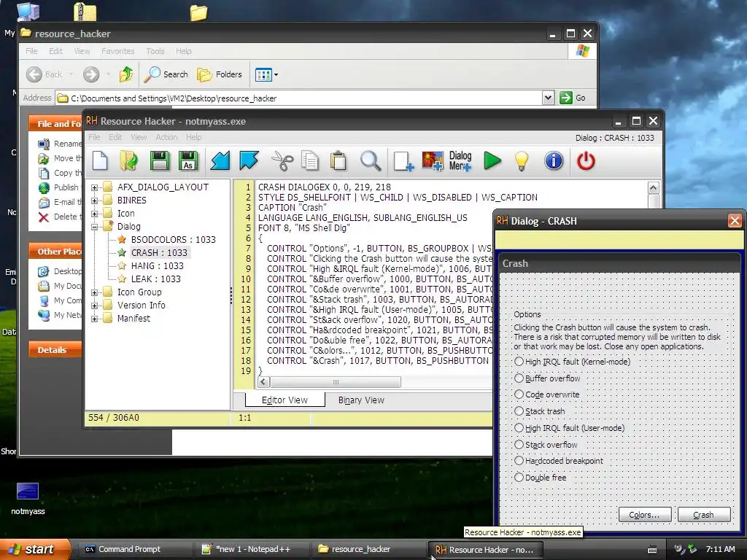Screen dimensions: 747x560
Task: Switch to the Binary View tab
Action: (361, 400)
